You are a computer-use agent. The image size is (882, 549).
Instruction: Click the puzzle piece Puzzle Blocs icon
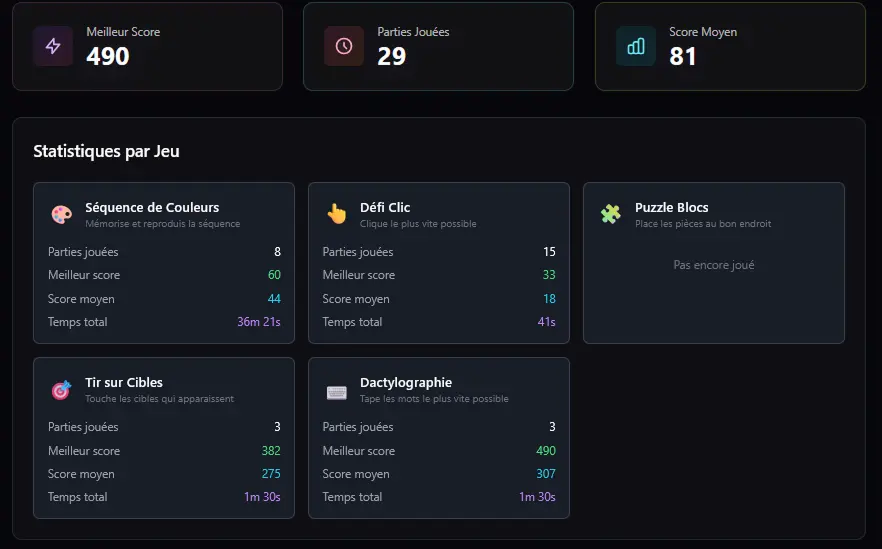tap(611, 214)
